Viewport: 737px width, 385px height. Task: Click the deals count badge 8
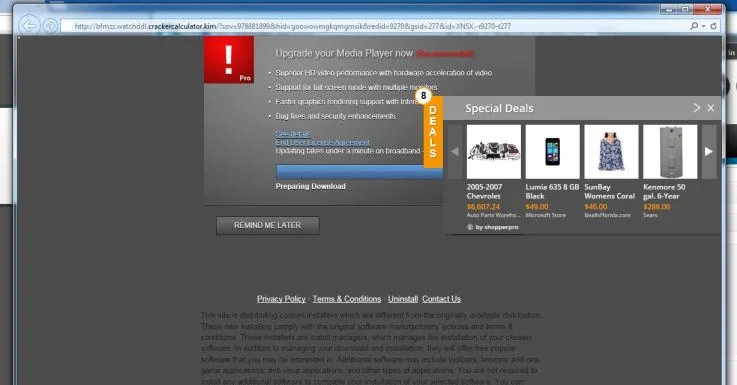click(x=423, y=96)
